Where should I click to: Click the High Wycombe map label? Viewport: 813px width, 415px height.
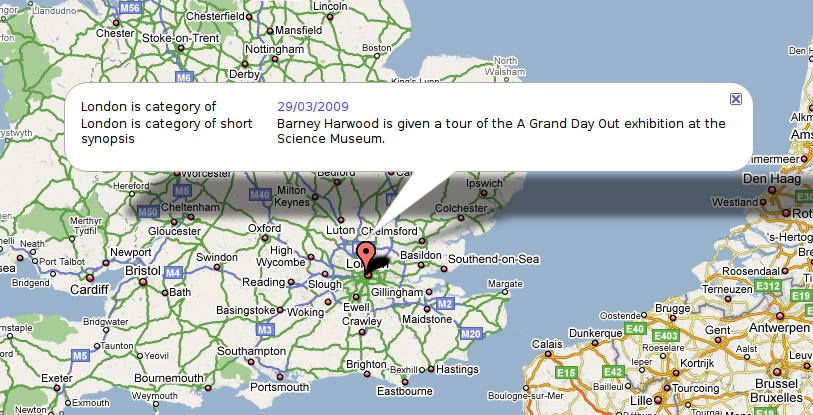281,256
